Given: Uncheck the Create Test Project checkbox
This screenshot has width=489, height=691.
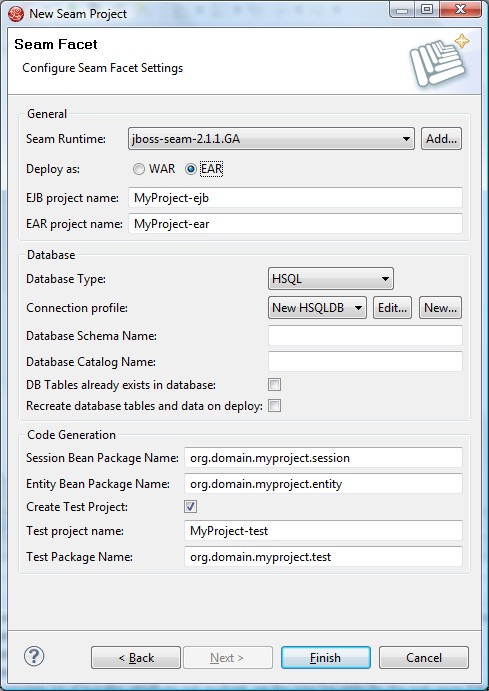Looking at the screenshot, I should click(190, 507).
